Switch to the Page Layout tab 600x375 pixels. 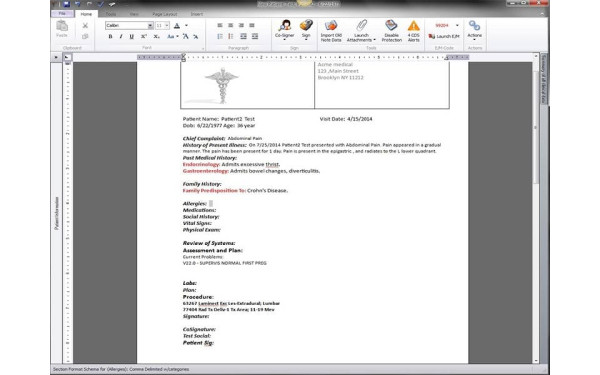click(x=165, y=14)
